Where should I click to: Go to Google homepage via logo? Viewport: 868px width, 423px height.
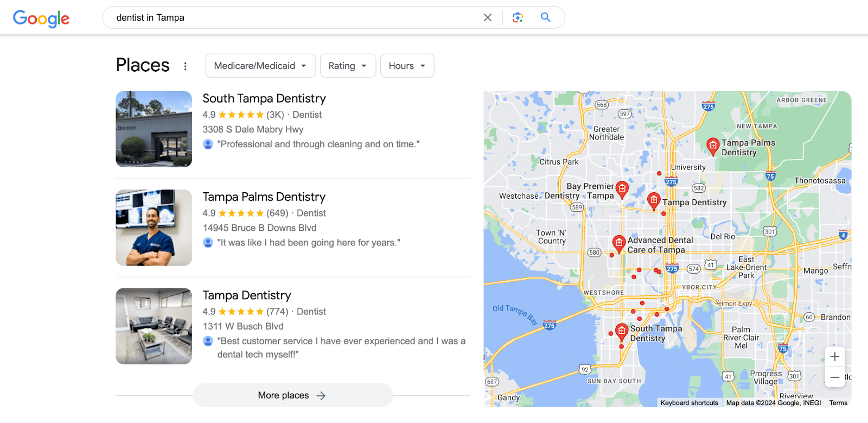click(41, 18)
